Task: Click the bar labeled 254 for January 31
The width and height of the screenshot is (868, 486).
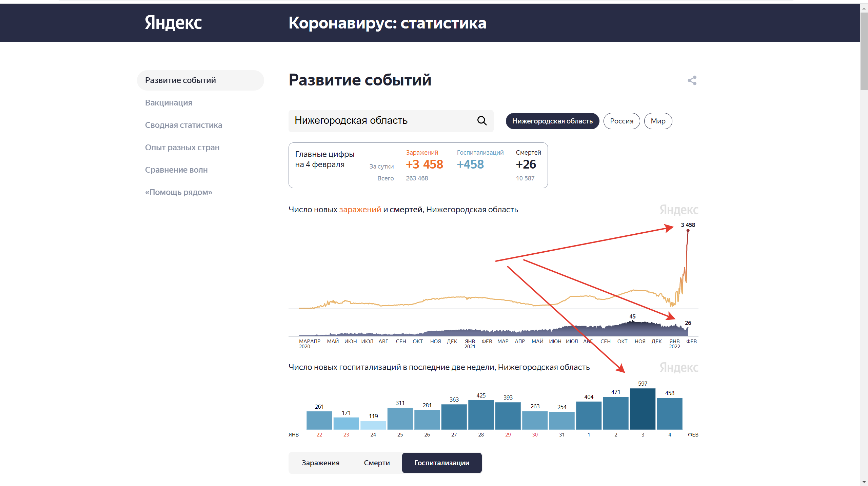Action: coord(562,421)
